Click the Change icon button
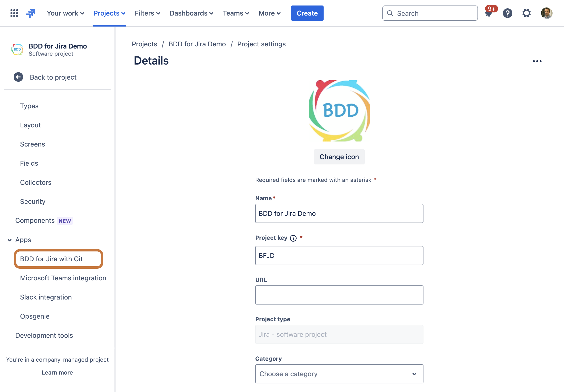 coord(339,157)
